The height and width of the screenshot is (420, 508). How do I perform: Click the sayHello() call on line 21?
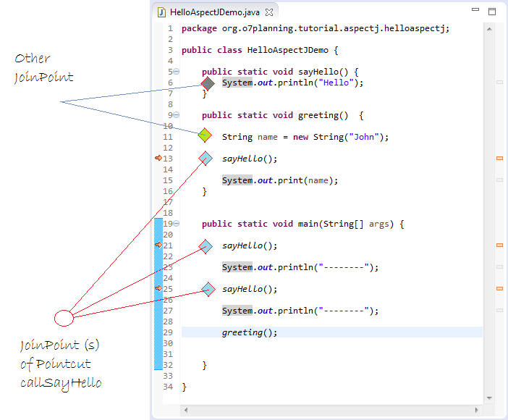point(250,245)
